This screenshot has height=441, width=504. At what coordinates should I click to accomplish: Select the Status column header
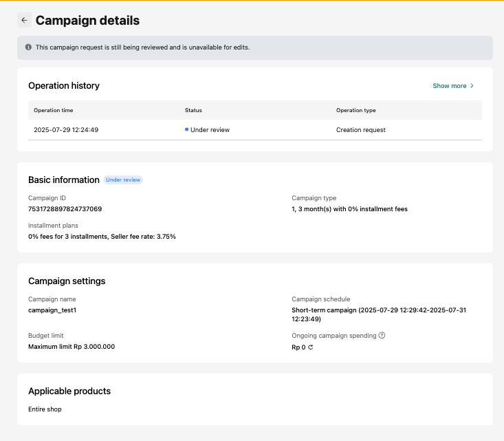[x=193, y=110]
